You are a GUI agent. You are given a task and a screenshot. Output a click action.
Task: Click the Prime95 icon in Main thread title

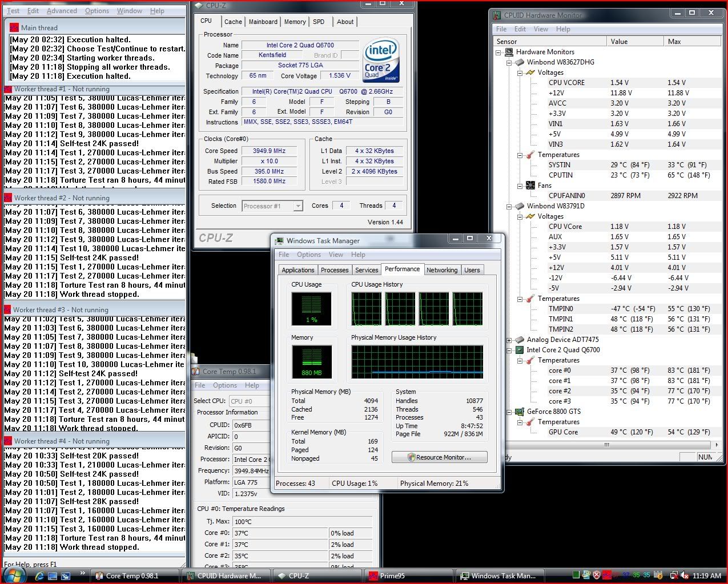14,27
